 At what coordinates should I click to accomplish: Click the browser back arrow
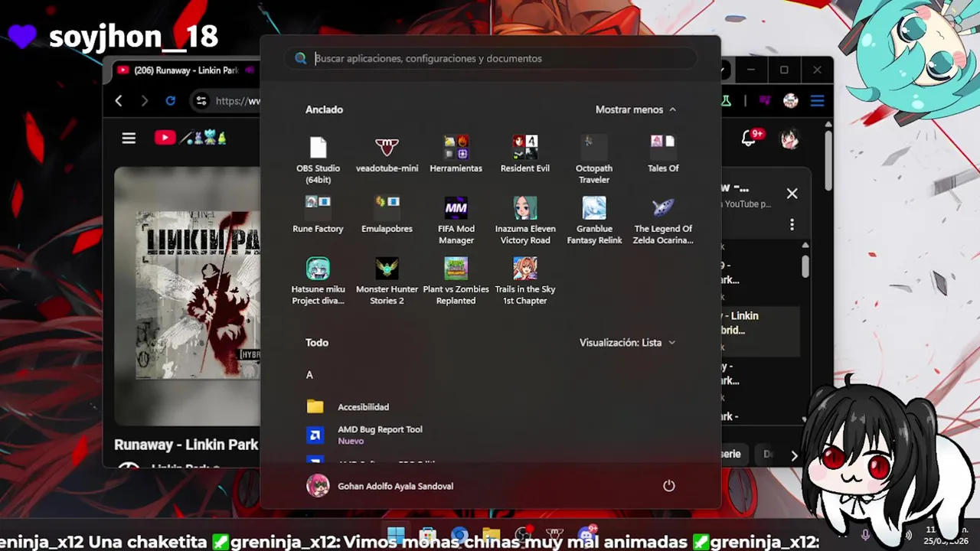click(119, 101)
